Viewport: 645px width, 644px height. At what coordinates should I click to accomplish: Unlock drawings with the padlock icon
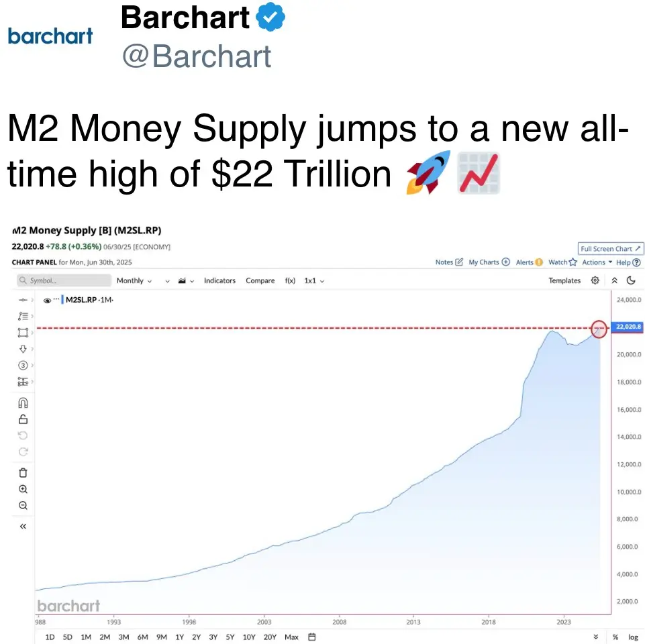pyautogui.click(x=23, y=419)
